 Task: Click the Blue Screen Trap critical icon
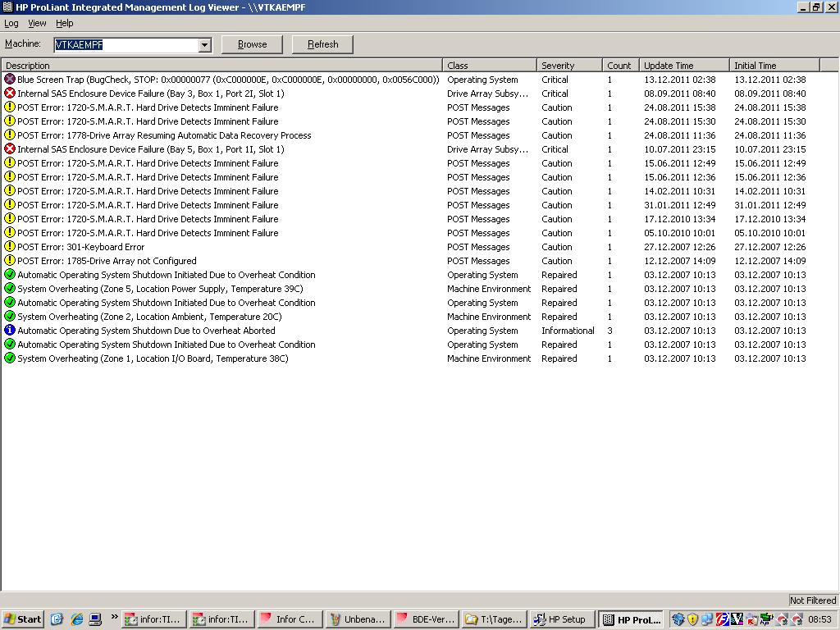click(x=10, y=80)
